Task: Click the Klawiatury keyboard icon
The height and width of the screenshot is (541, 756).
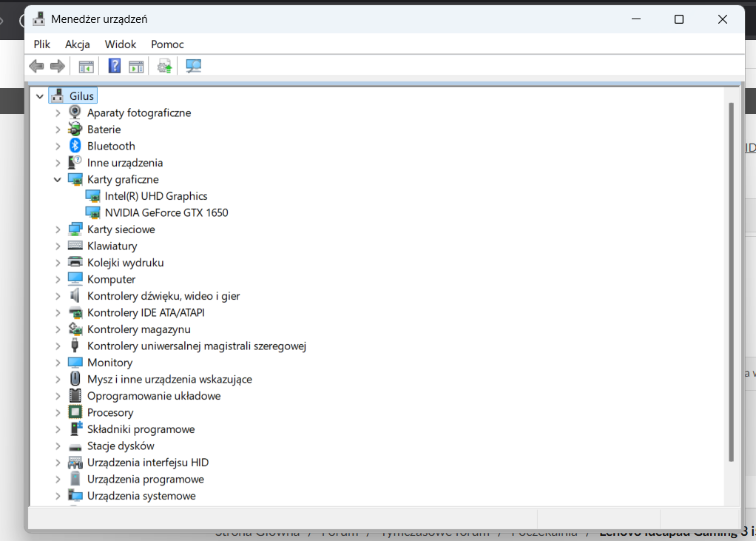Action: click(75, 246)
